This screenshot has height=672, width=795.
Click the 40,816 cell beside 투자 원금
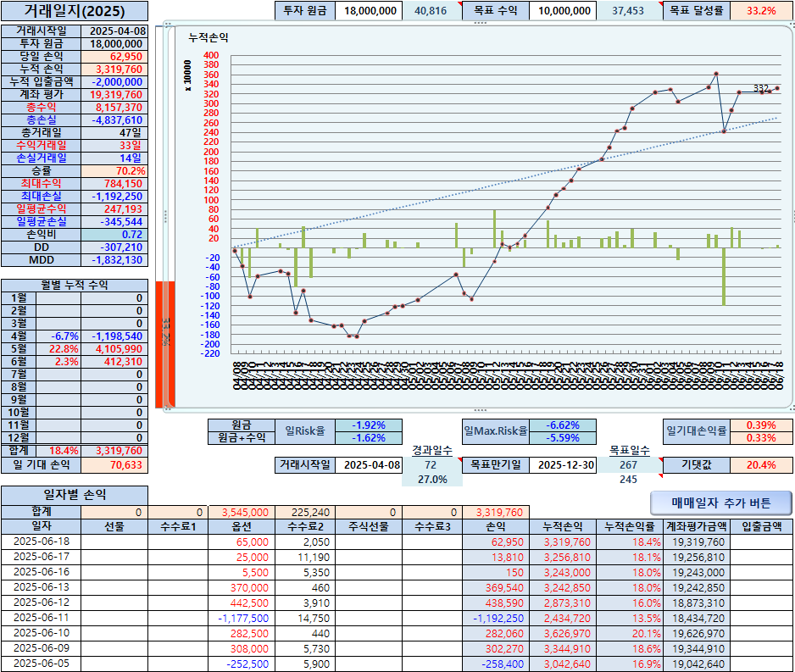click(432, 11)
